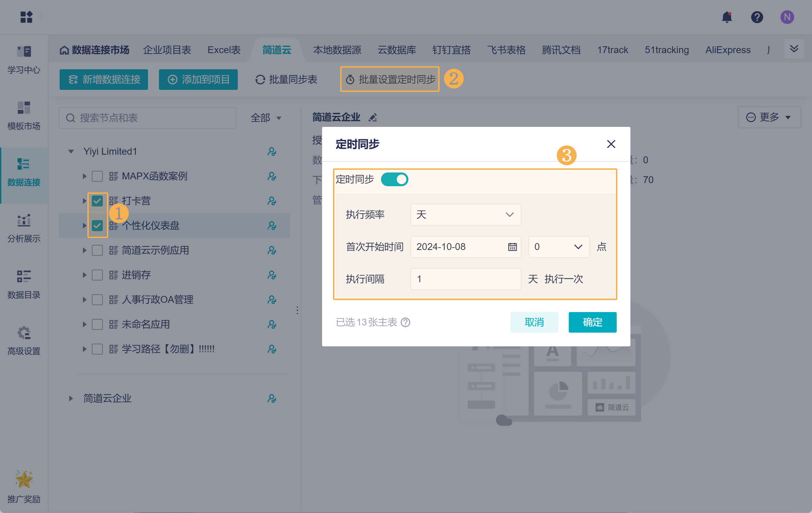The image size is (812, 513).
Task: Uncheck the 打卡营 checkbox
Action: [x=97, y=201]
